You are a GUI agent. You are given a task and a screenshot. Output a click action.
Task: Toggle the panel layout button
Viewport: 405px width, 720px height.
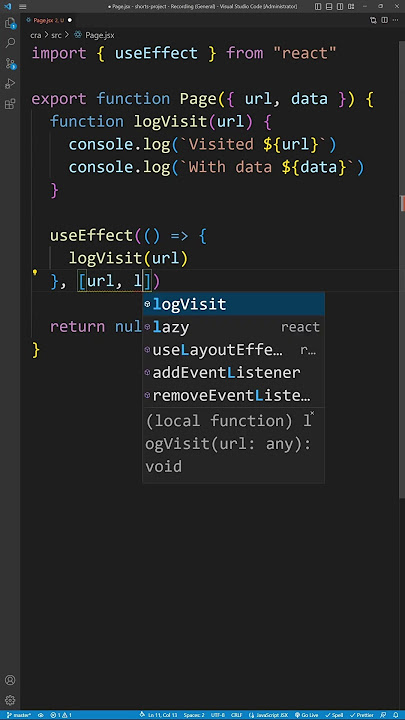(x=329, y=6)
